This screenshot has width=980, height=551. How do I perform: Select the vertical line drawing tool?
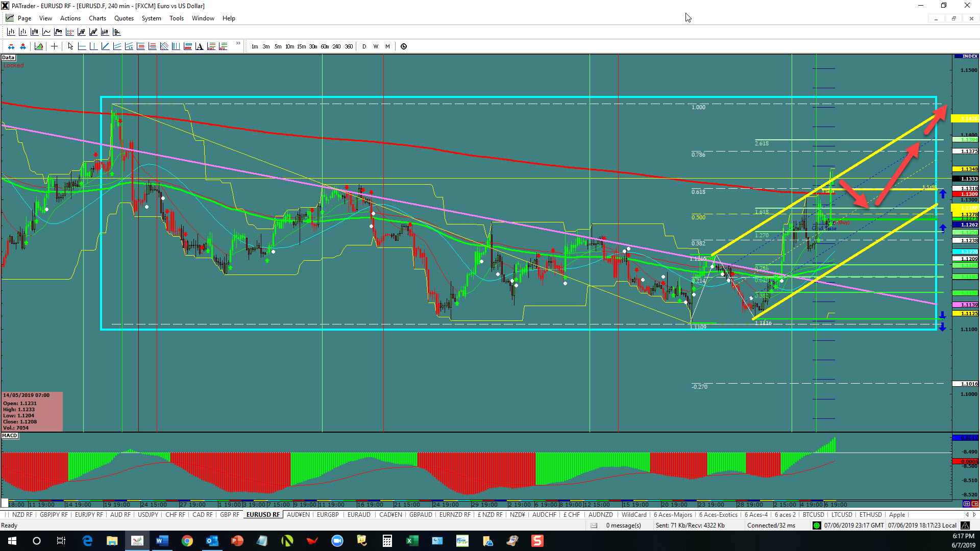93,46
